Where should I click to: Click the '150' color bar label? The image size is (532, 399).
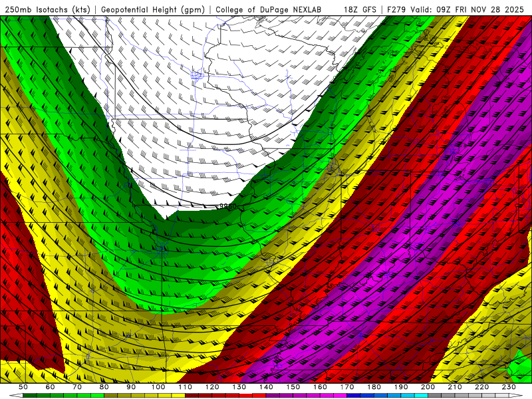tap(293, 387)
